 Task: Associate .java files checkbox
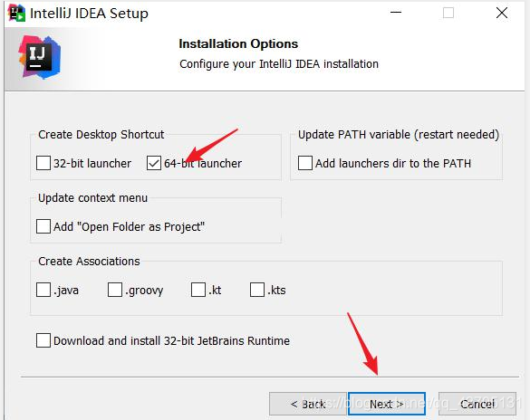[43, 290]
